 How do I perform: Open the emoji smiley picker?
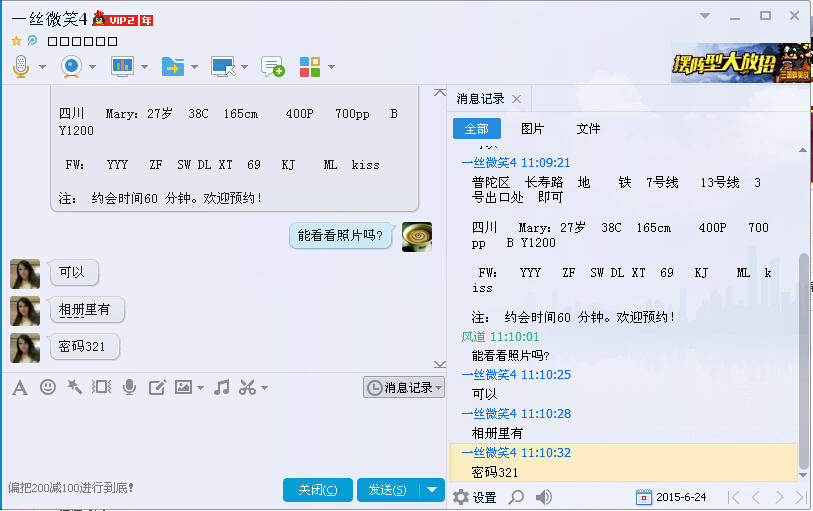click(x=47, y=387)
